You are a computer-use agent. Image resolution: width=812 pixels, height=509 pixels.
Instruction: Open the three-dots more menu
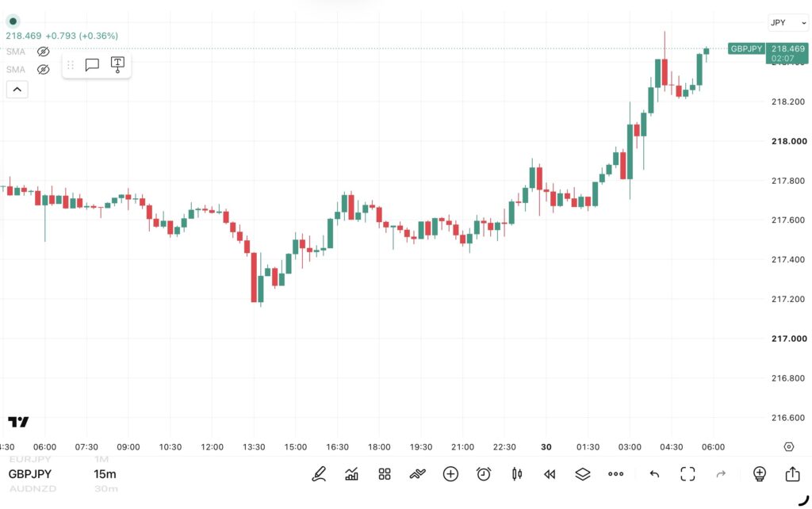(615, 474)
